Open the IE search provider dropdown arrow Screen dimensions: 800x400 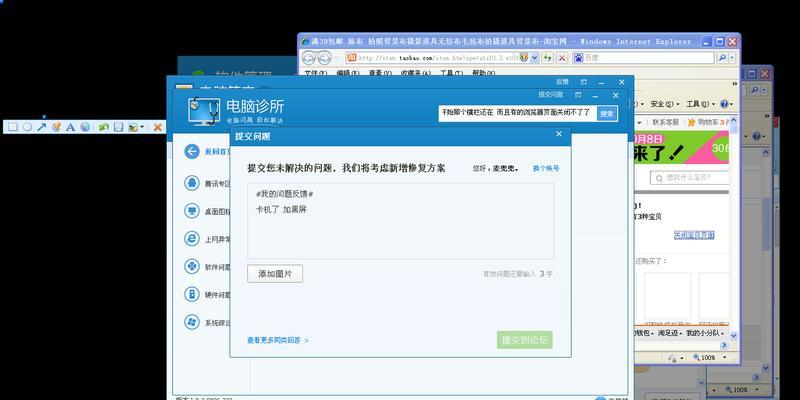click(x=732, y=58)
